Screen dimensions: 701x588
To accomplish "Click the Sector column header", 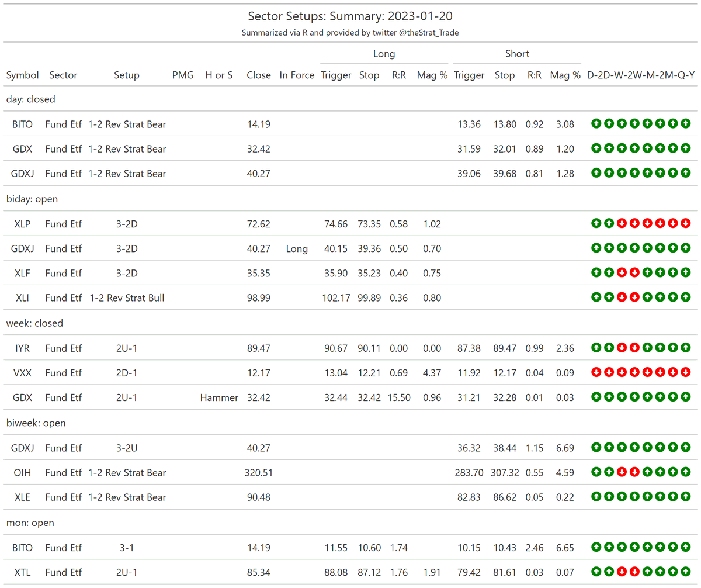I will pyautogui.click(x=63, y=75).
